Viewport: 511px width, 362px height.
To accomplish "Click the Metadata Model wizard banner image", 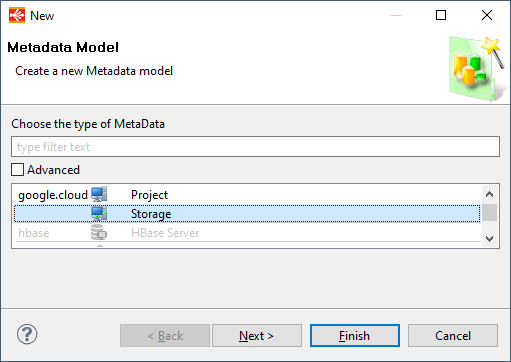I will (477, 69).
